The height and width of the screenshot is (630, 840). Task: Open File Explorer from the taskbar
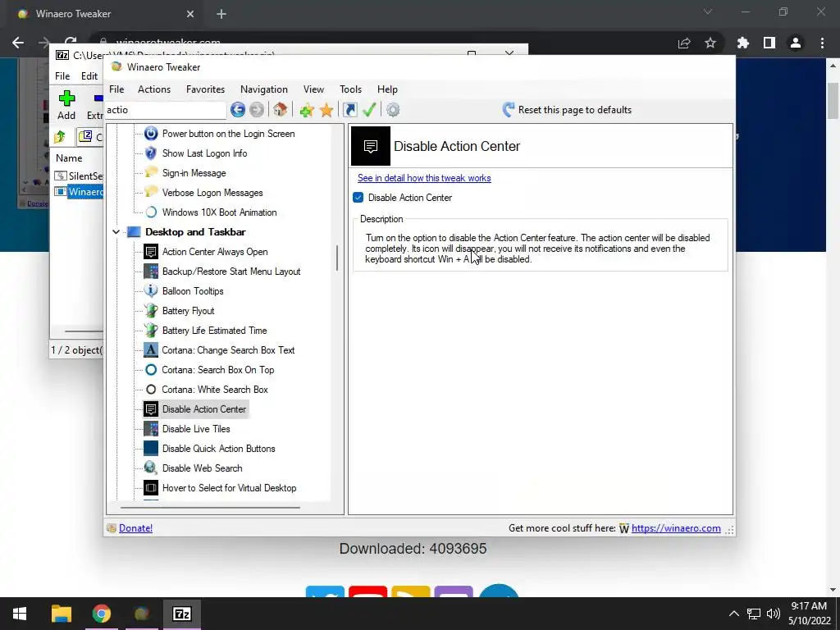pos(61,614)
